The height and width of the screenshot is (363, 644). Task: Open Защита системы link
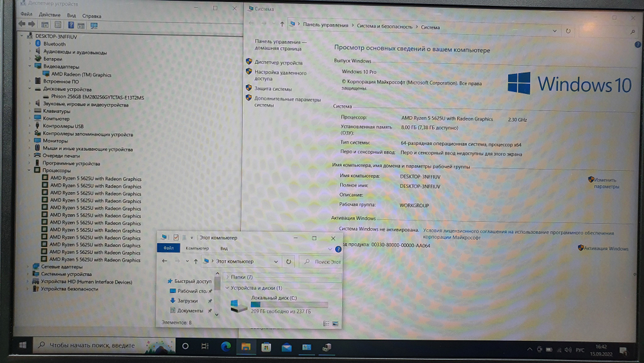[272, 88]
